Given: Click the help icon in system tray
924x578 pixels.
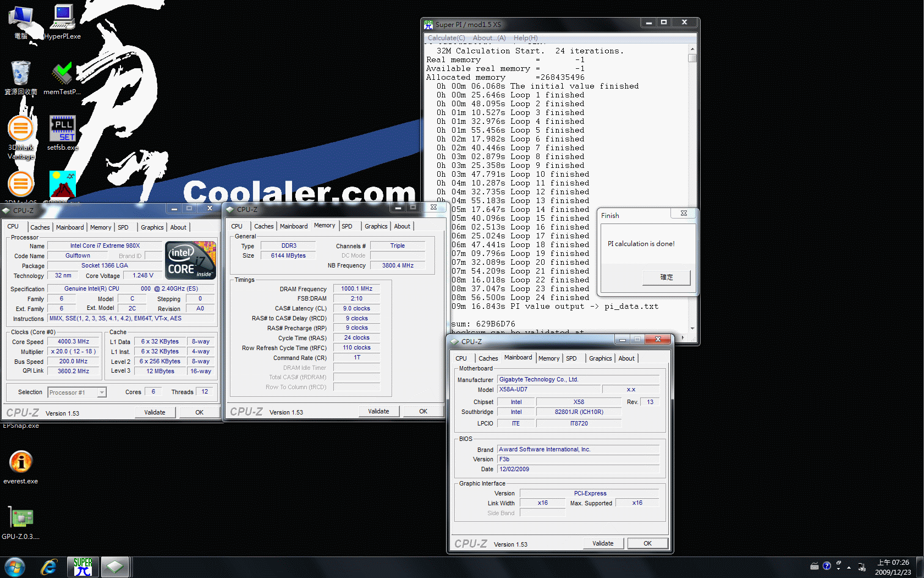Looking at the screenshot, I should (827, 566).
